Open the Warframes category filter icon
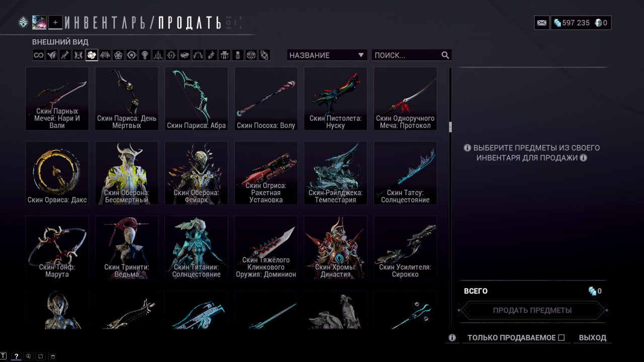The image size is (644, 362). 52,55
